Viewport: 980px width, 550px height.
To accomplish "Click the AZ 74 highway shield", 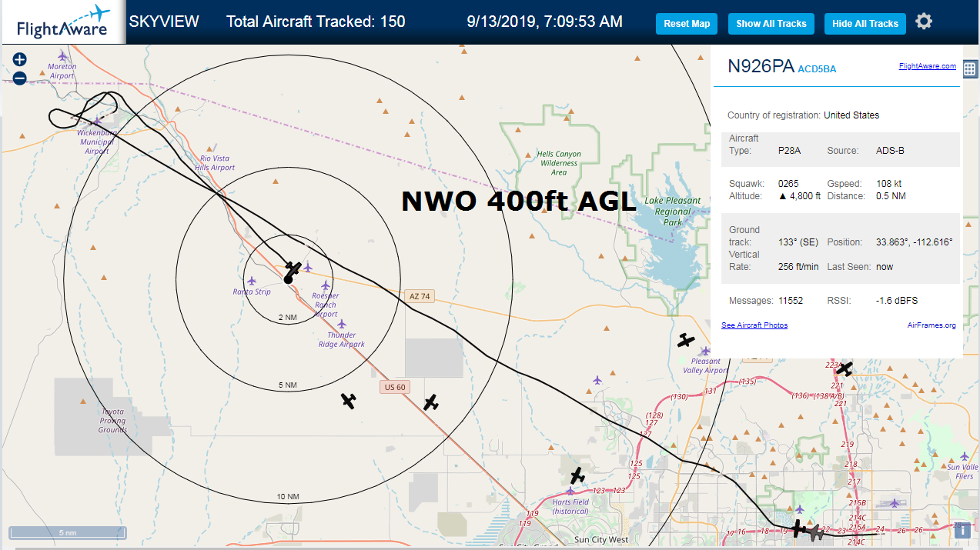I will point(420,296).
